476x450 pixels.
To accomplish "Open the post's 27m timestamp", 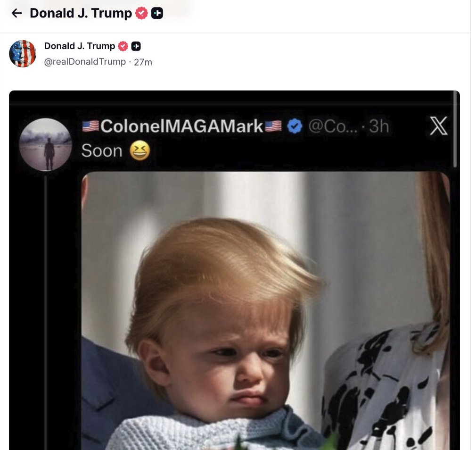I will click(x=143, y=62).
